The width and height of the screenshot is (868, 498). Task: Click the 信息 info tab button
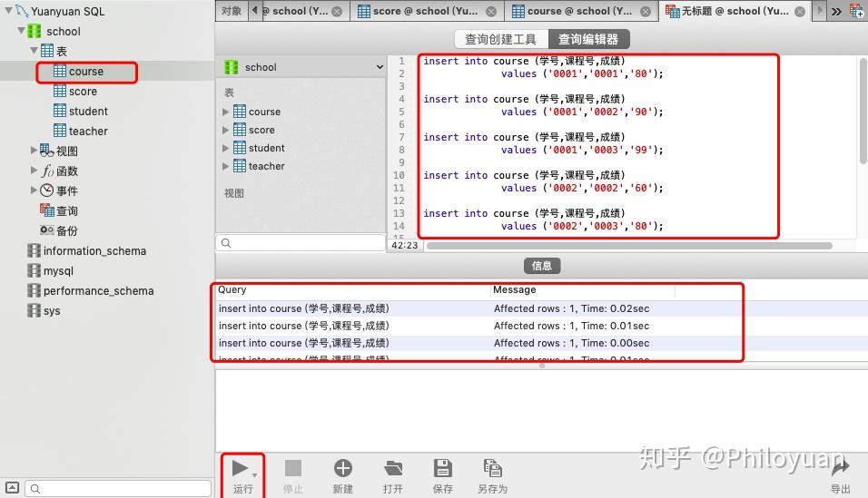[542, 266]
